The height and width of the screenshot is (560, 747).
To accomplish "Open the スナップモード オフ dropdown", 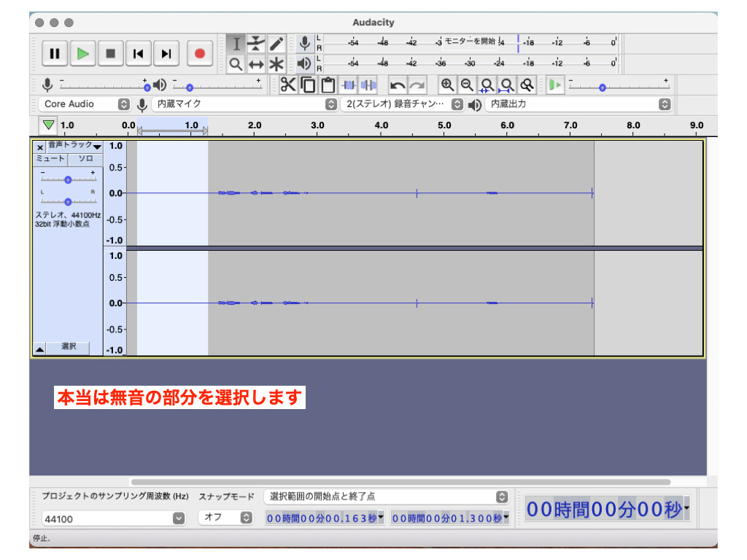I will [x=225, y=518].
